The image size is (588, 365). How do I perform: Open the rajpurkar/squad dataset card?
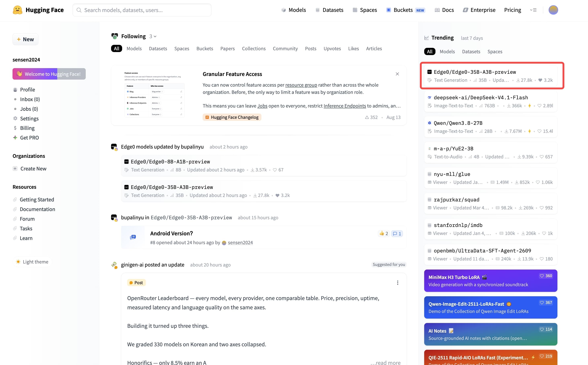click(490, 203)
